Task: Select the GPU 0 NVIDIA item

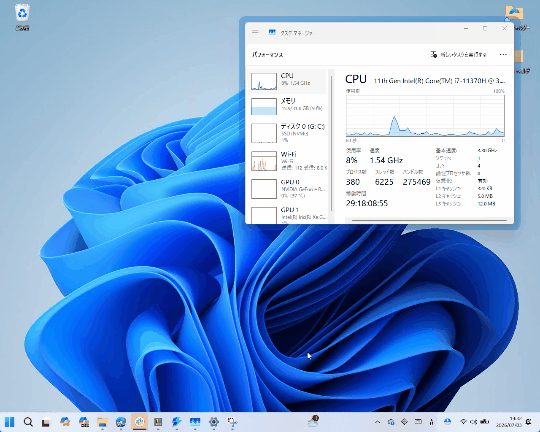Action: click(287, 188)
